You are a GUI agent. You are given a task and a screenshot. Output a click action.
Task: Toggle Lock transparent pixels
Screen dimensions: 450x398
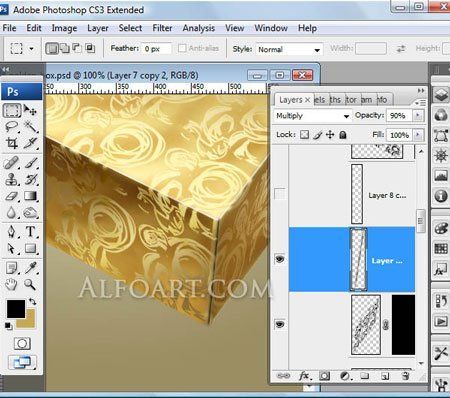click(304, 135)
